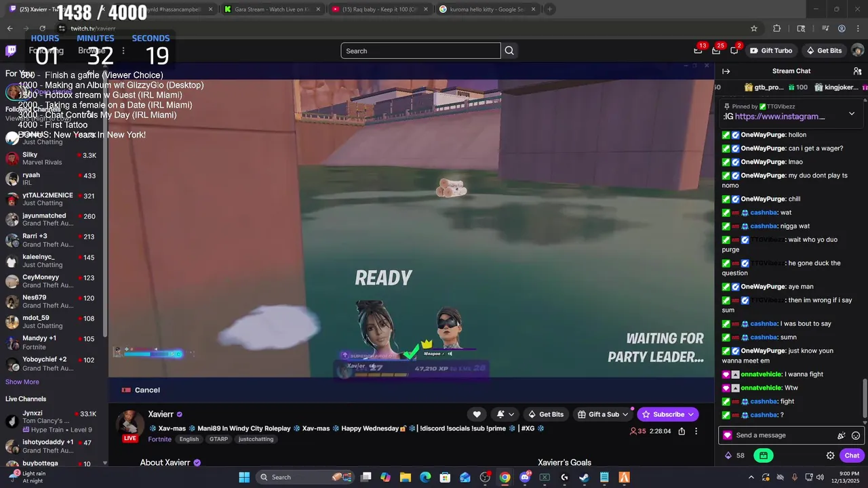Click Get Bits below the stream

pyautogui.click(x=546, y=414)
